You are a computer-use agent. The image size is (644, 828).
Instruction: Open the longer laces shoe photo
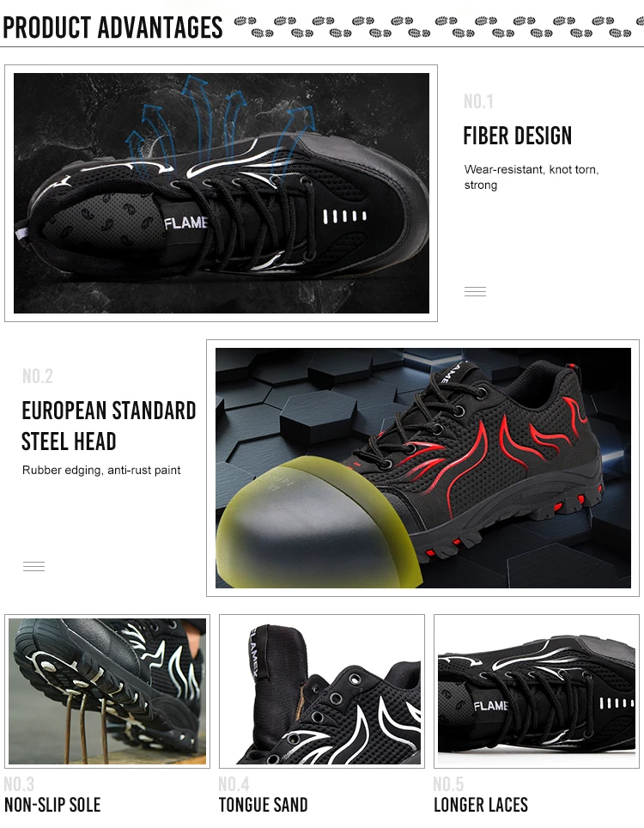(x=537, y=691)
